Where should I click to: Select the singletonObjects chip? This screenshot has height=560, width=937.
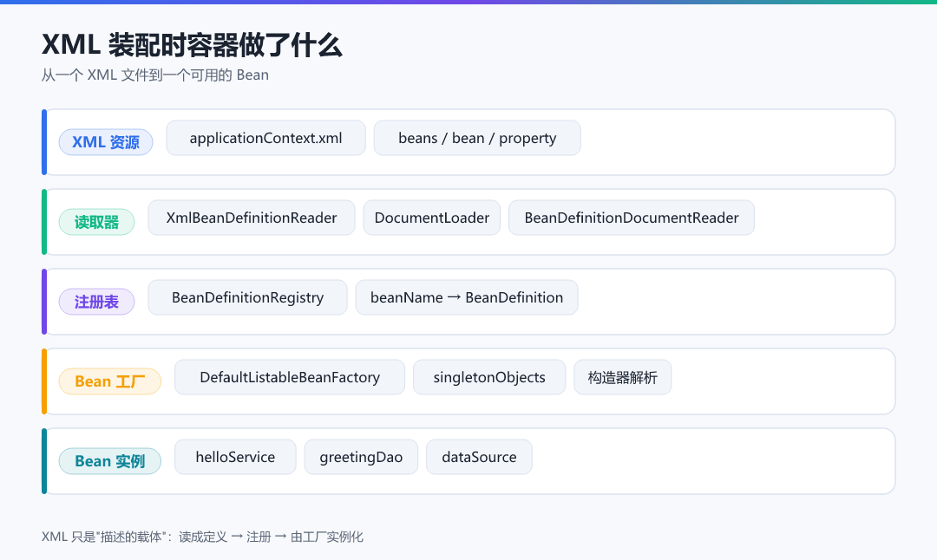tap(489, 377)
